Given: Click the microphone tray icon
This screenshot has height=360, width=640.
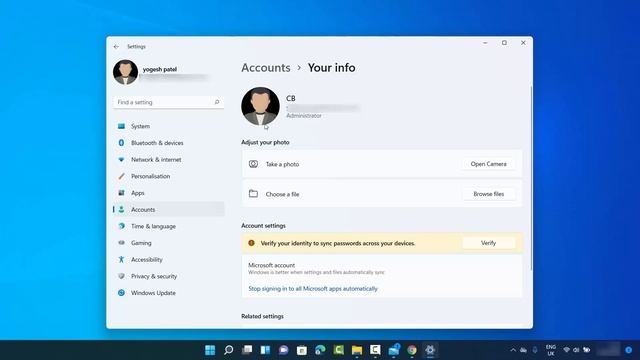Looking at the screenshot, I should 535,350.
